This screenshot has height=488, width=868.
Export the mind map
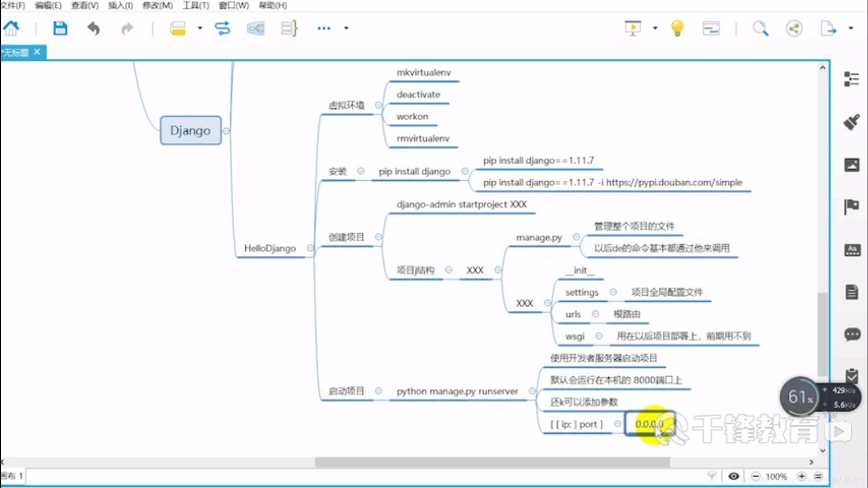coord(828,28)
